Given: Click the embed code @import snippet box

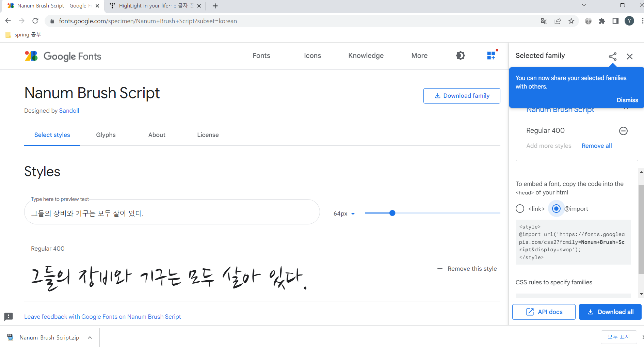Looking at the screenshot, I should click(x=573, y=242).
